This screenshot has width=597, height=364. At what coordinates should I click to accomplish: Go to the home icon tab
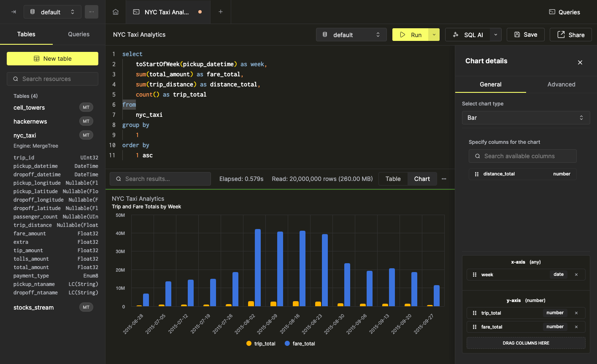coord(116,12)
